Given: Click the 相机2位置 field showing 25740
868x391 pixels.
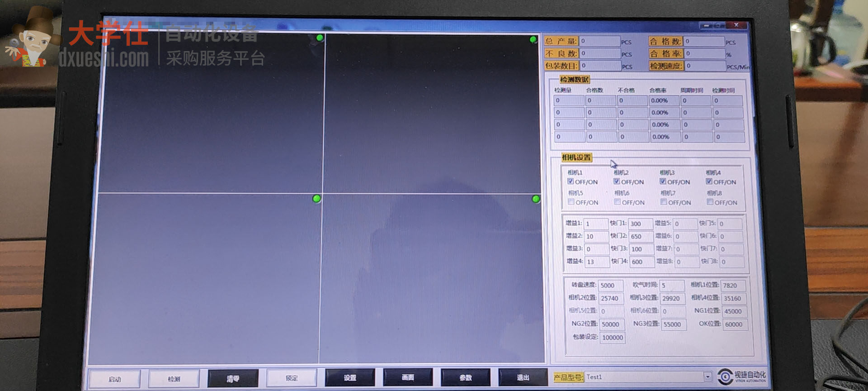Looking at the screenshot, I should coord(612,298).
